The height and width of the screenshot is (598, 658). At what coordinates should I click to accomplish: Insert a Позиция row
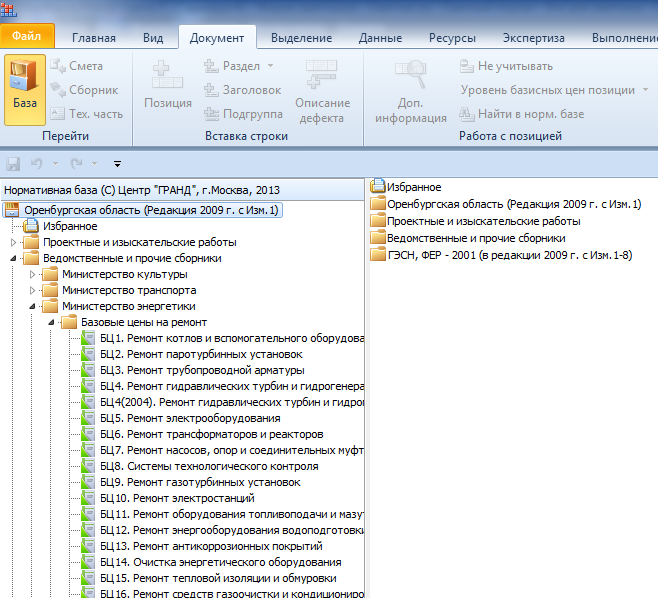167,88
